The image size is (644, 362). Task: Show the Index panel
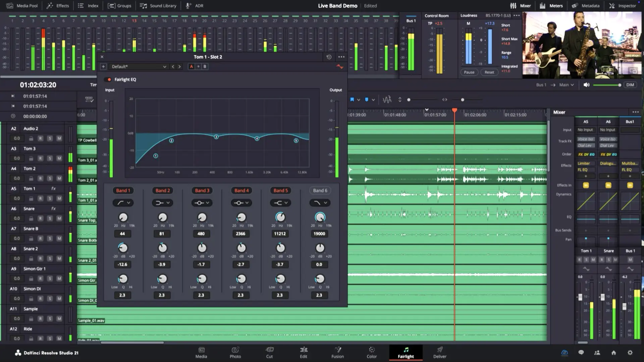[88, 5]
